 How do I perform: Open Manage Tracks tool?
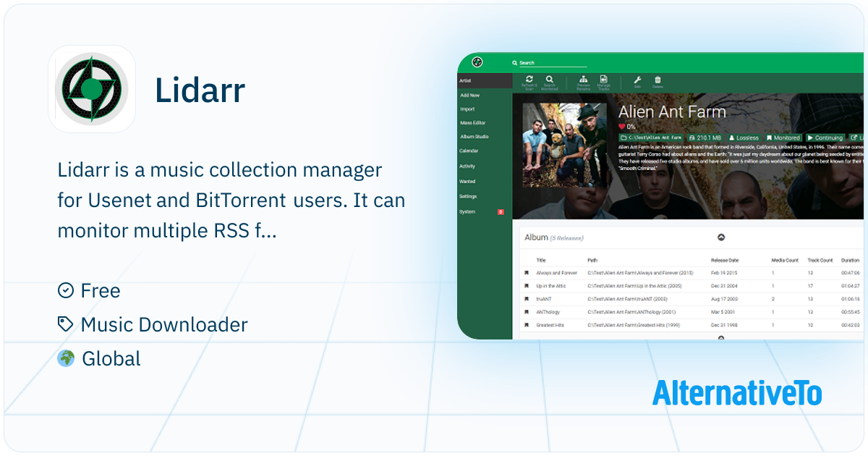604,83
